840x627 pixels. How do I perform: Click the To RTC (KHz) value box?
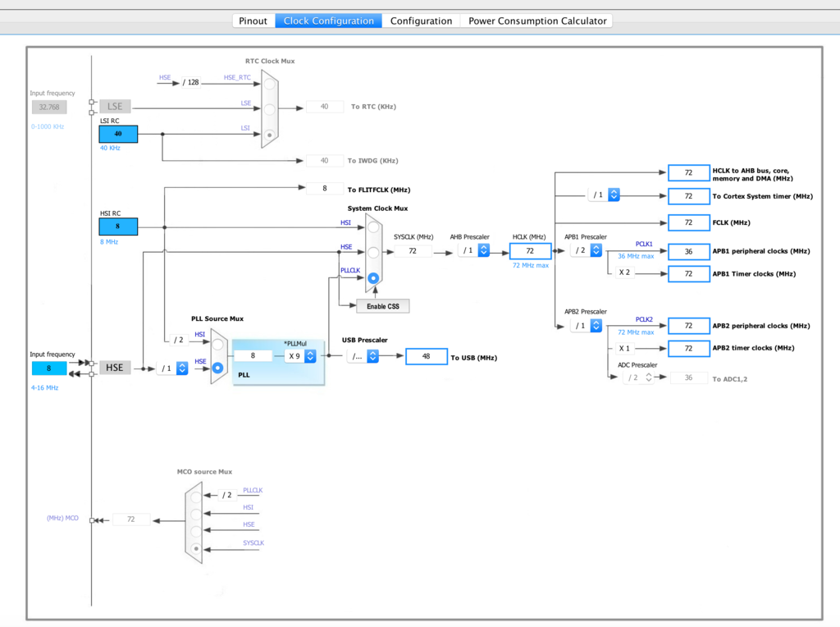coord(325,107)
